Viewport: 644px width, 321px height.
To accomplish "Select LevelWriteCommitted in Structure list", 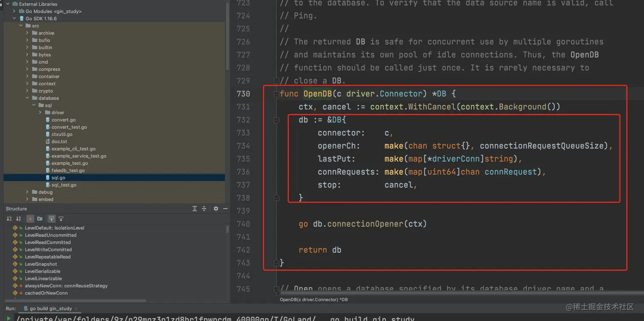I will point(48,250).
